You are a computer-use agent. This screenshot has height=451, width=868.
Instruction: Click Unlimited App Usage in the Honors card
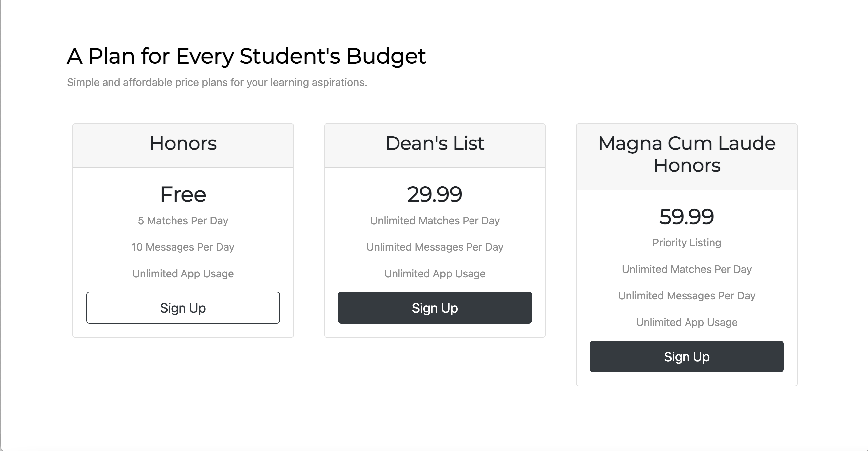[183, 274]
